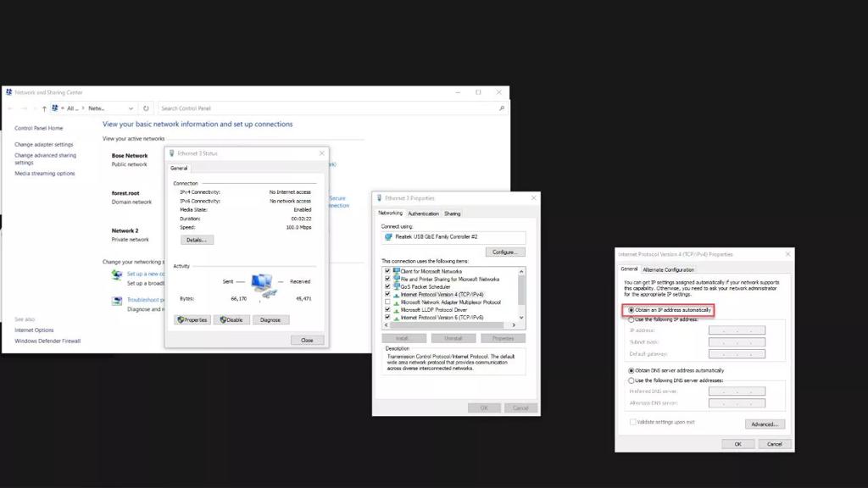
Task: Switch to the Alternate Configuration tab
Action: point(668,269)
